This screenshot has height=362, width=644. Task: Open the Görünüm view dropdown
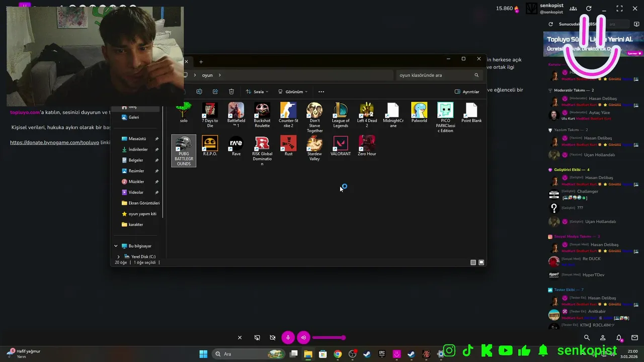coord(292,92)
